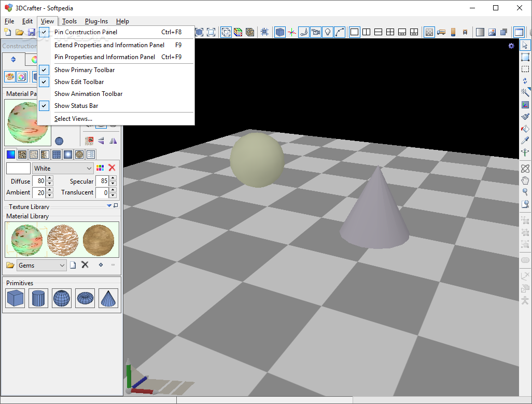
Task: Click the picture image toolbar icon
Action: tap(492, 32)
